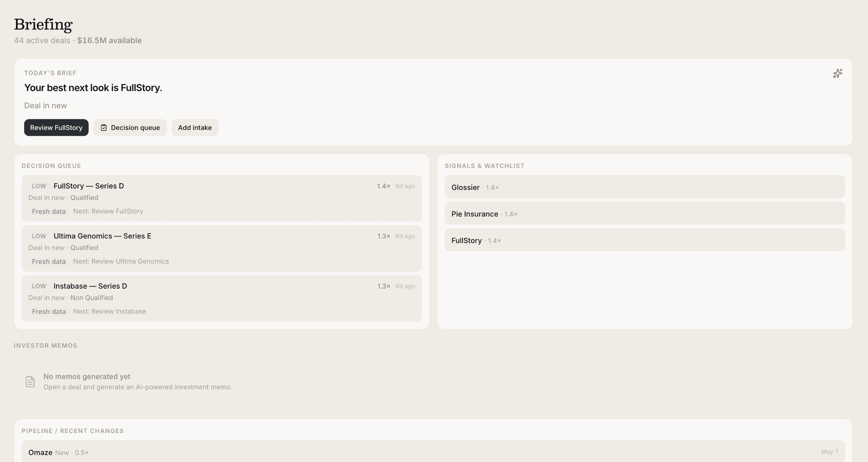Open the Ultima Genomics — Series E deal title
868x462 pixels.
click(x=102, y=236)
